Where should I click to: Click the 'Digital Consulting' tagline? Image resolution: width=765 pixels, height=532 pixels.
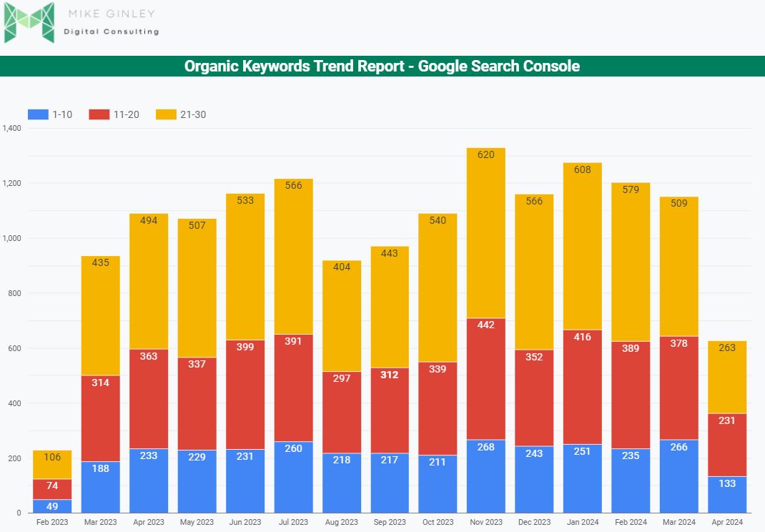[x=112, y=31]
